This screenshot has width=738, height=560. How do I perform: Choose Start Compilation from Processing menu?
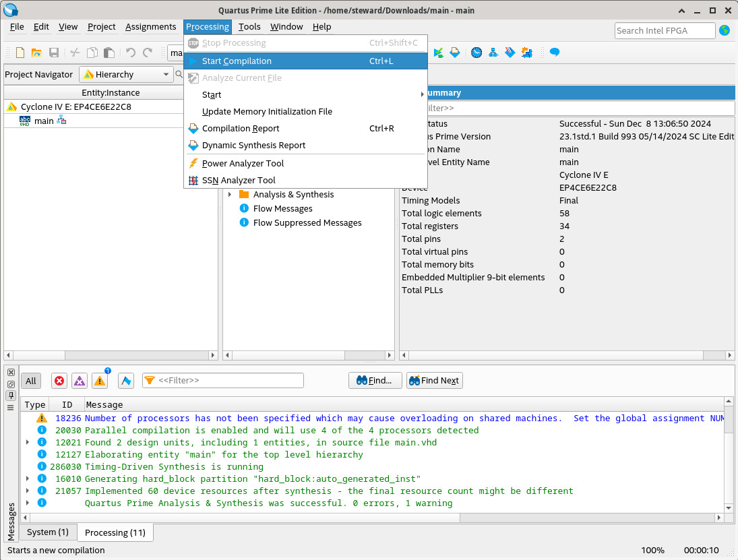[305, 61]
